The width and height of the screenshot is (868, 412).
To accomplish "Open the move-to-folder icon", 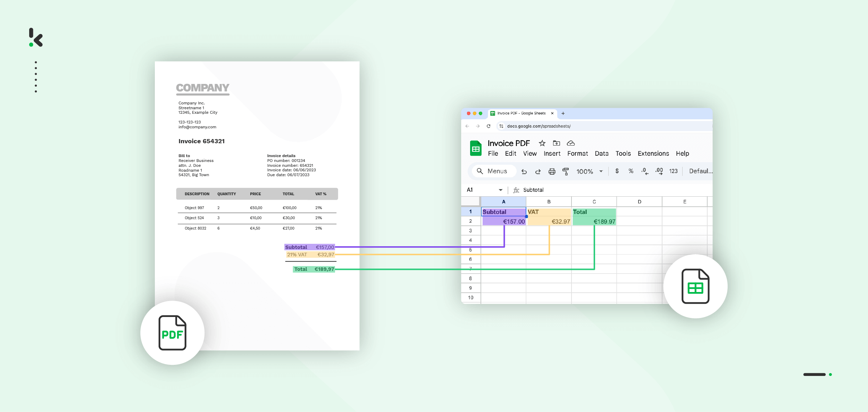I will tap(557, 143).
